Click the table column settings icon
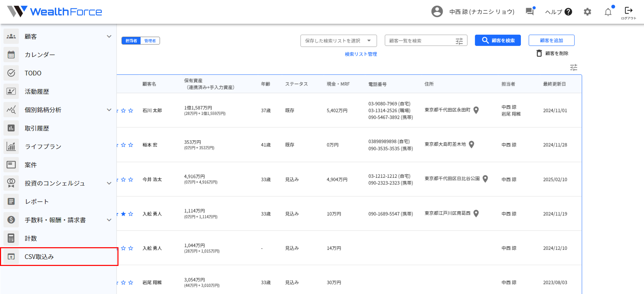The width and height of the screenshot is (644, 294). [574, 67]
